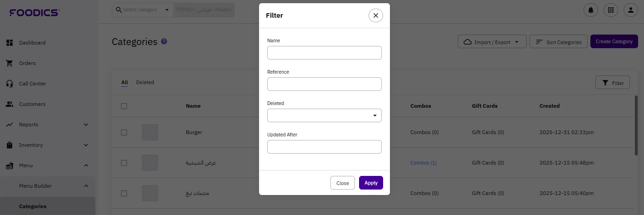The height and width of the screenshot is (215, 644).
Task: Click the notifications bell icon
Action: pos(590,10)
